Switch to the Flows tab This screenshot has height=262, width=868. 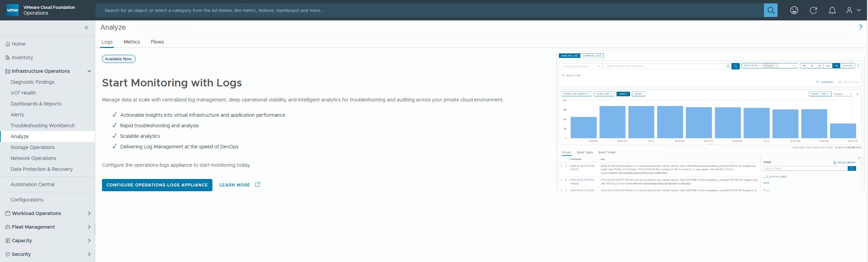tap(157, 42)
